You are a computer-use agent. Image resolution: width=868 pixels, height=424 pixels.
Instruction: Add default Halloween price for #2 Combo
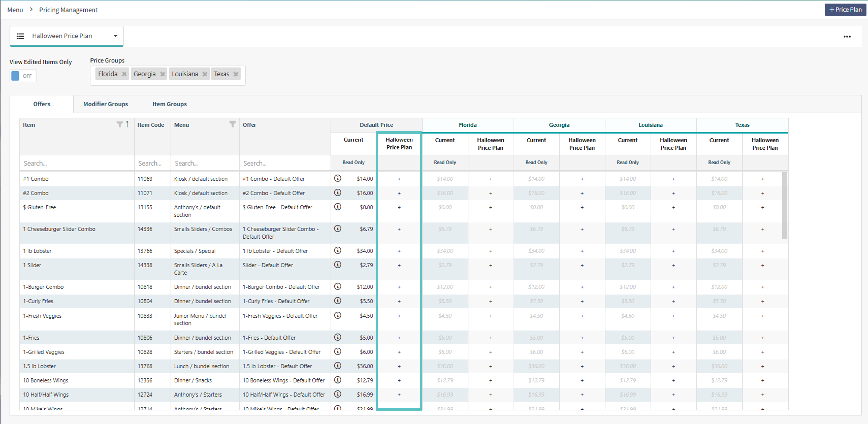click(x=399, y=193)
